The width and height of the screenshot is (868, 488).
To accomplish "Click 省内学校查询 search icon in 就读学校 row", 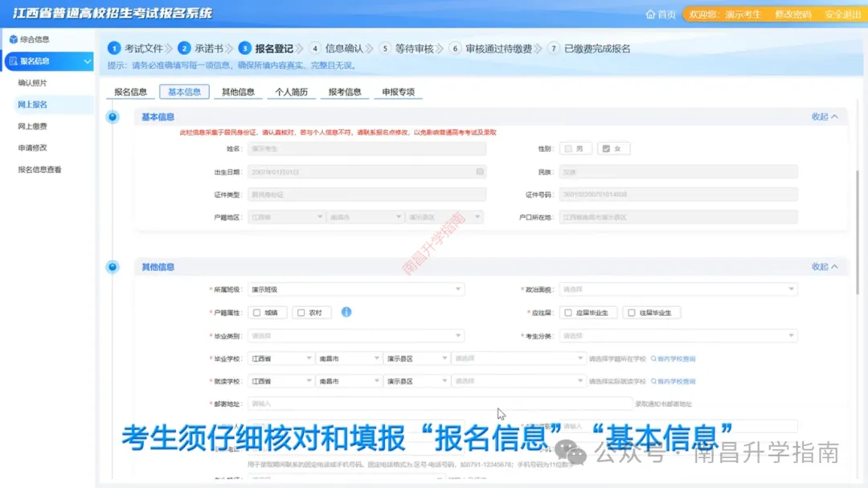I will tap(653, 382).
